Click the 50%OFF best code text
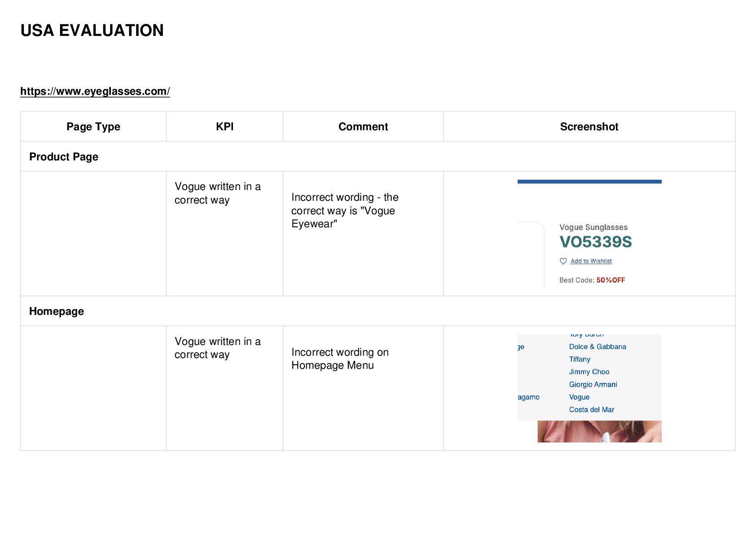The image size is (756, 535). pyautogui.click(x=611, y=280)
